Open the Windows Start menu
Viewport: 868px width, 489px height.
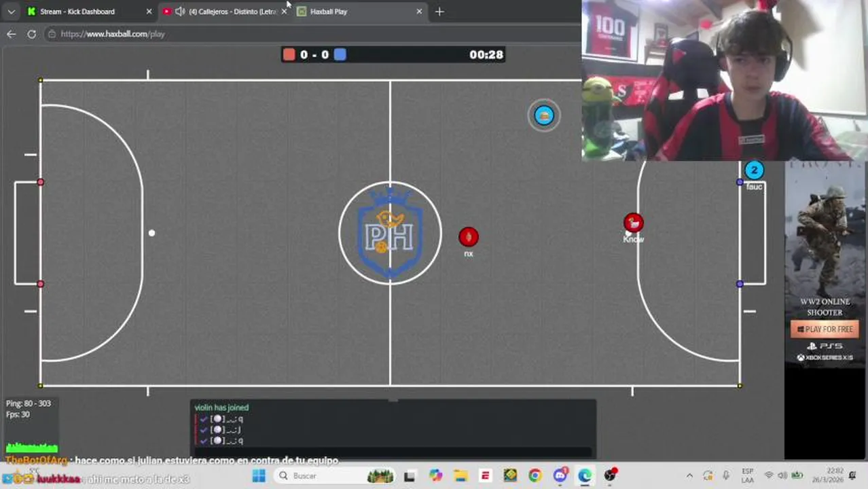point(259,476)
